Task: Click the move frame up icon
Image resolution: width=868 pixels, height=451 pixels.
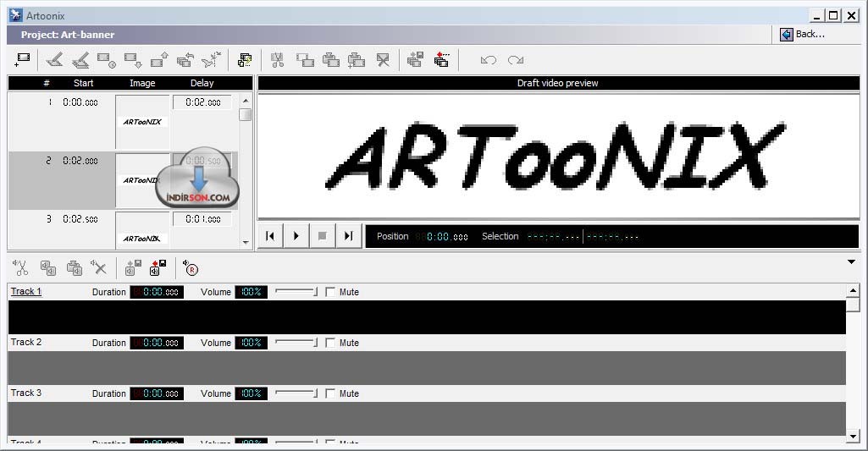Action: 159,60
